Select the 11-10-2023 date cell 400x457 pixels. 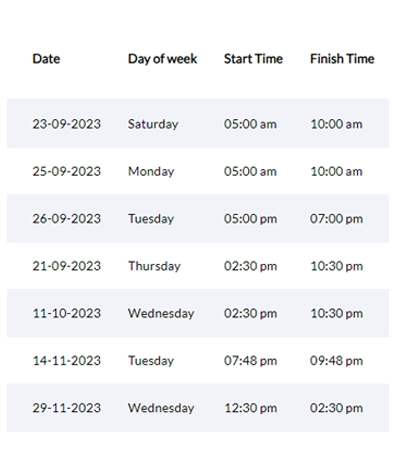click(x=67, y=313)
